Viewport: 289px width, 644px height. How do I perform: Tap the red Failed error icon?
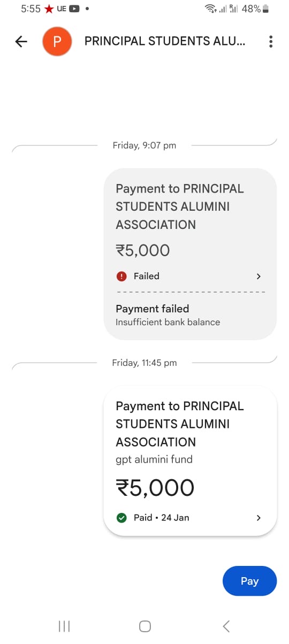(x=121, y=277)
